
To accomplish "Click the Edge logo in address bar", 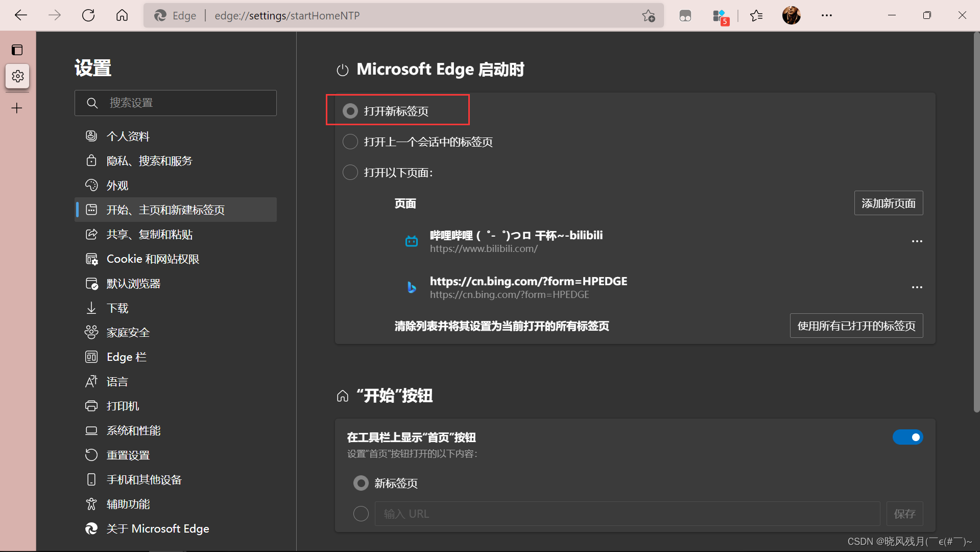I will (160, 16).
